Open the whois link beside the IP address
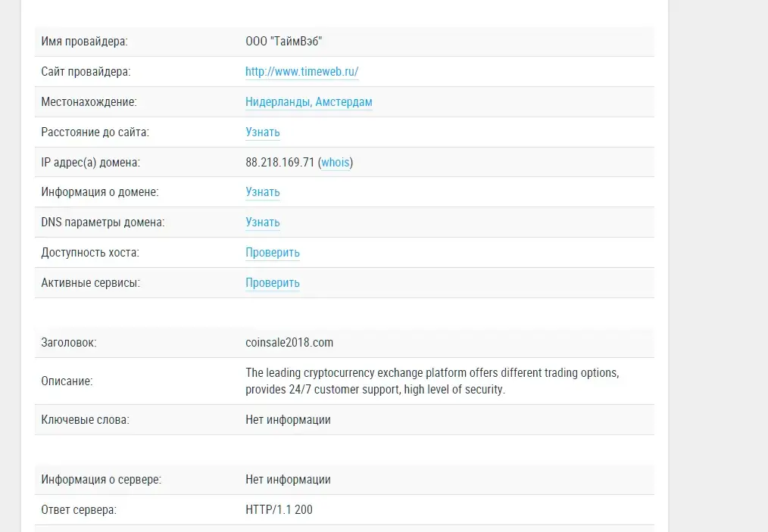768x532 pixels. coord(336,163)
